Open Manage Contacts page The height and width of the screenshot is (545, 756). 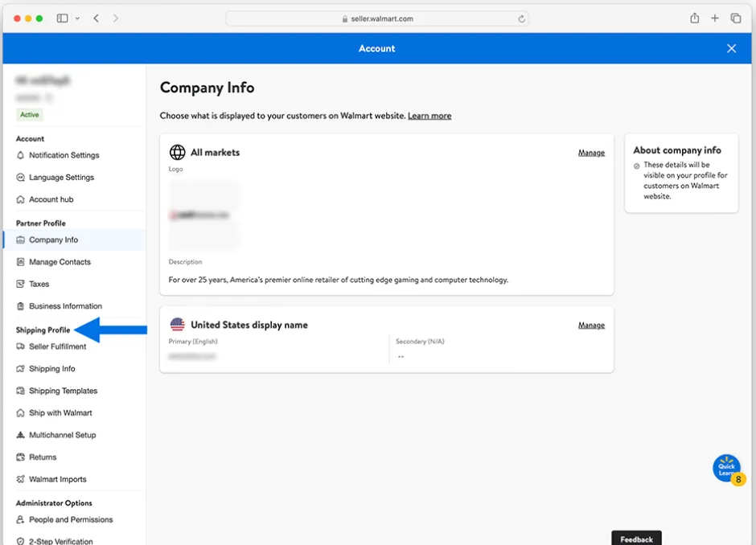coord(60,262)
